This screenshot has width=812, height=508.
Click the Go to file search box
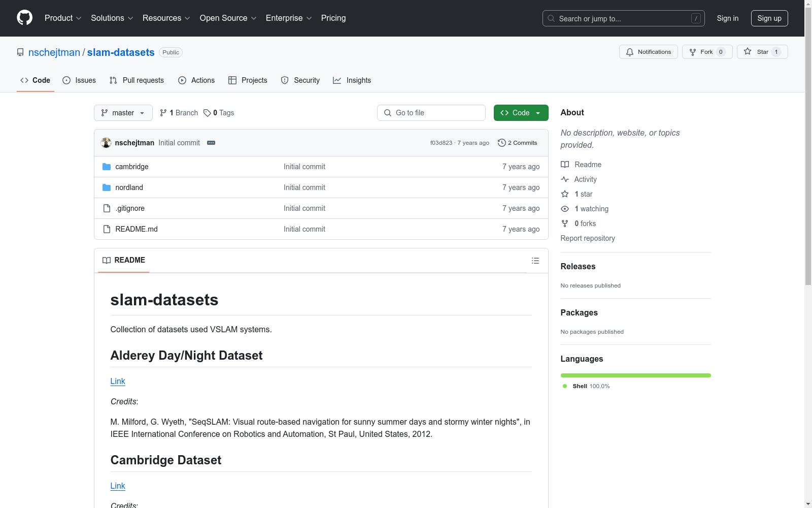[431, 113]
